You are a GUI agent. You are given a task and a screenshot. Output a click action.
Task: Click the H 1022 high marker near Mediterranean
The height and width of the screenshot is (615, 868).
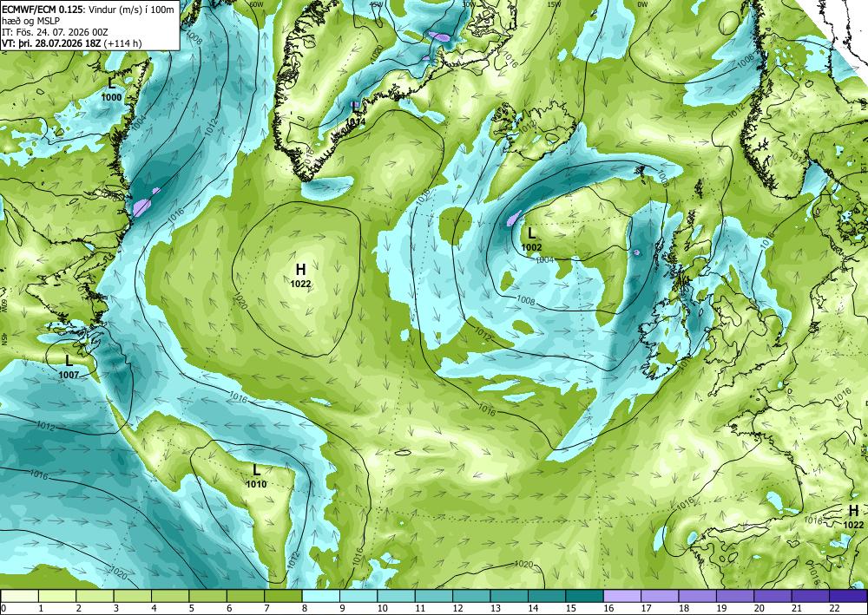[x=853, y=517]
